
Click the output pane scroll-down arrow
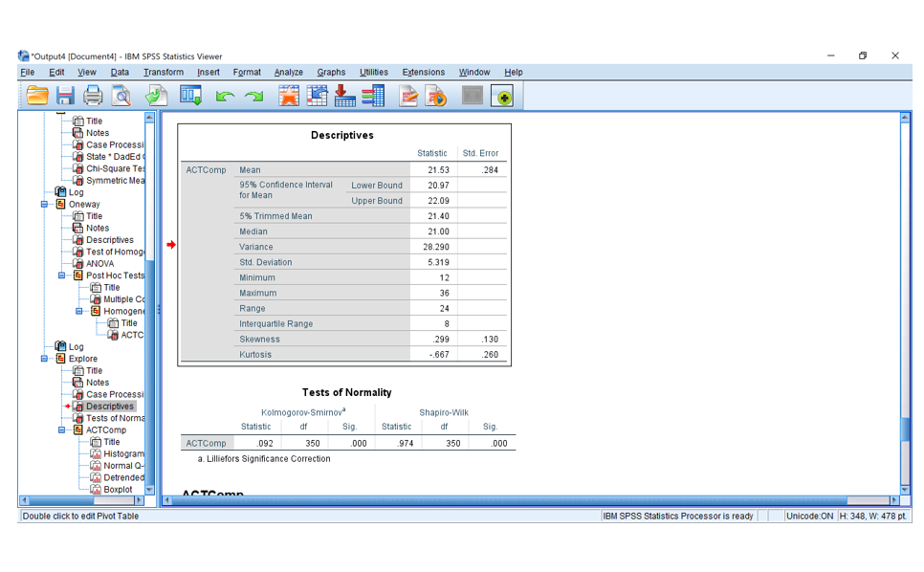905,490
